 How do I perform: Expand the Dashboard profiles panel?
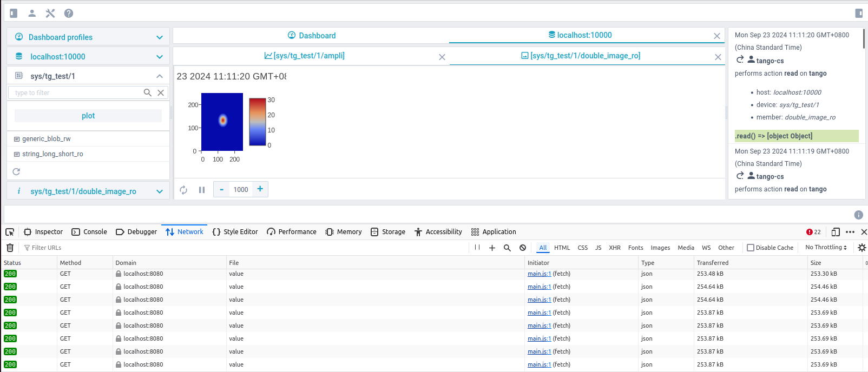tap(159, 37)
